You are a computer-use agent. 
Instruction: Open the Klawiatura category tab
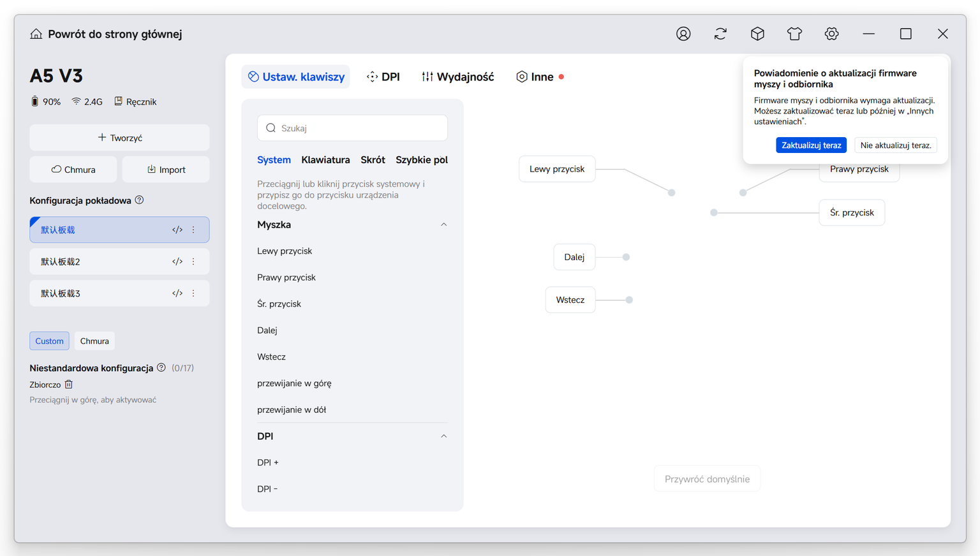(x=325, y=160)
